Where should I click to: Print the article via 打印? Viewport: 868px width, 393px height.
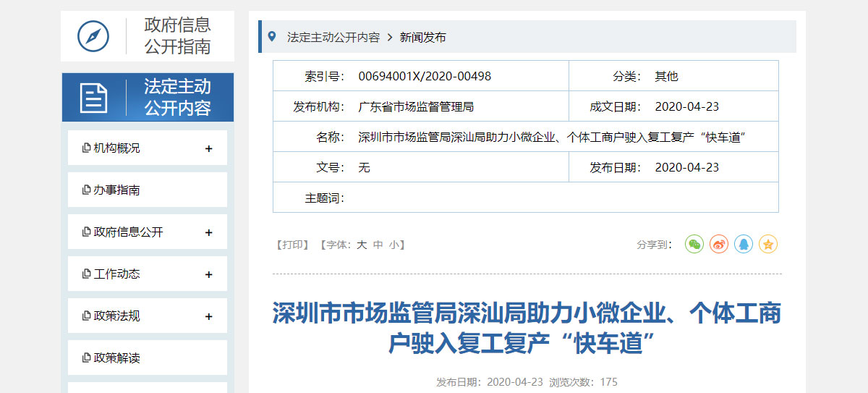(292, 245)
